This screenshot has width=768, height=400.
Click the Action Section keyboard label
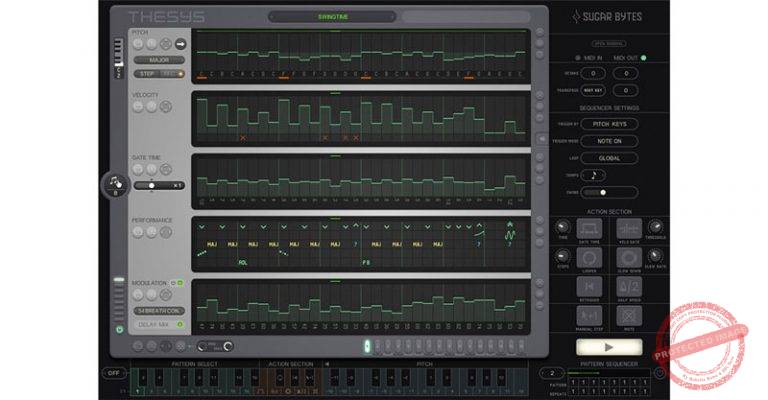[x=290, y=364]
